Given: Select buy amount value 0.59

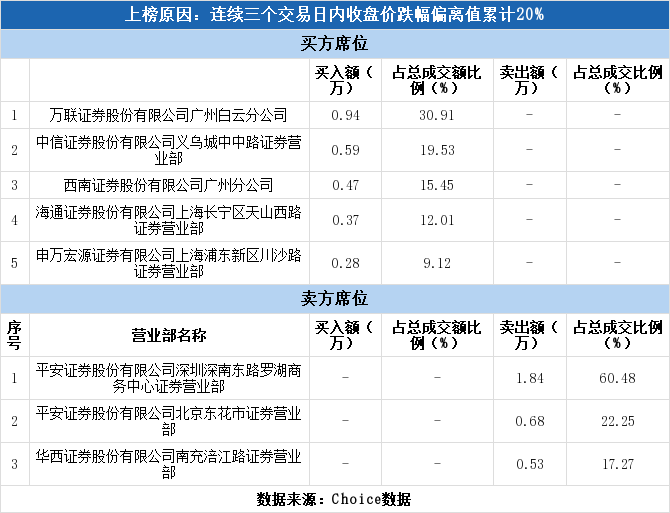Looking at the screenshot, I should (x=345, y=150).
